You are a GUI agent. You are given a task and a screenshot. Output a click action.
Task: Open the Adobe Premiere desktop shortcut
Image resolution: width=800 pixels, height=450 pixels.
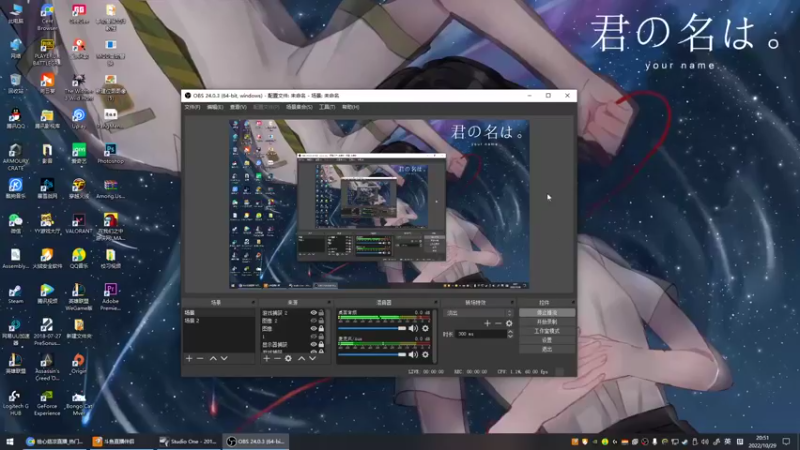tap(110, 296)
